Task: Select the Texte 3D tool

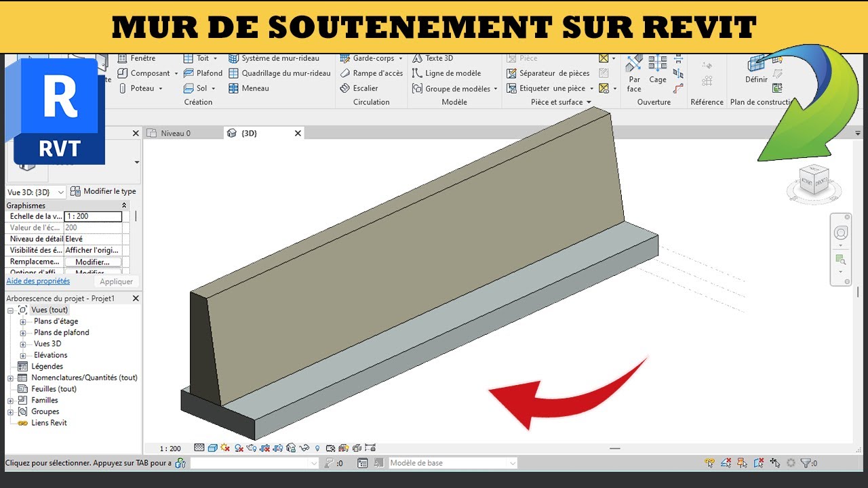Action: tap(433, 58)
